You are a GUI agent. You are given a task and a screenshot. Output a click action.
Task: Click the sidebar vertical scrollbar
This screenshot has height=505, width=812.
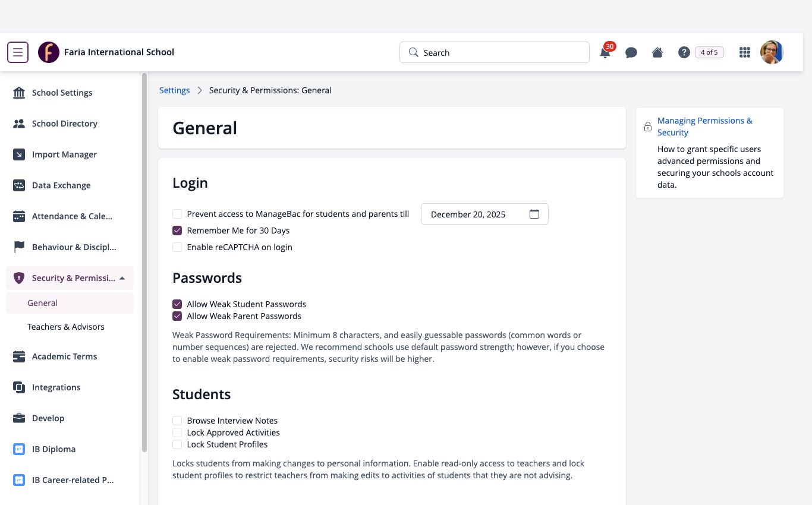point(144,263)
